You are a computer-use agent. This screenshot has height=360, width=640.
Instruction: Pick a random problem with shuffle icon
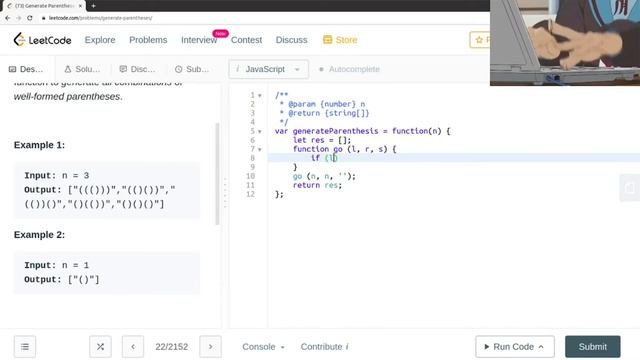(x=100, y=347)
